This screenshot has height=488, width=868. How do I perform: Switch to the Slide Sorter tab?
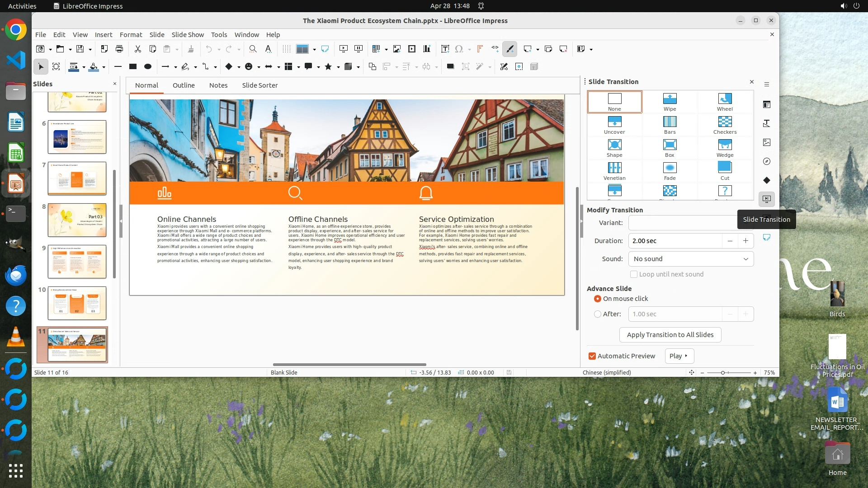click(x=259, y=85)
